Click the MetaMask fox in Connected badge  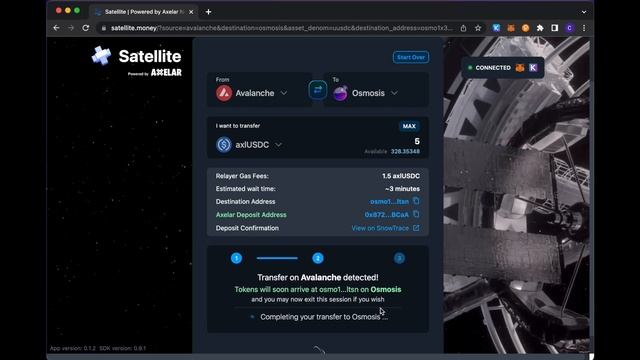pyautogui.click(x=520, y=68)
